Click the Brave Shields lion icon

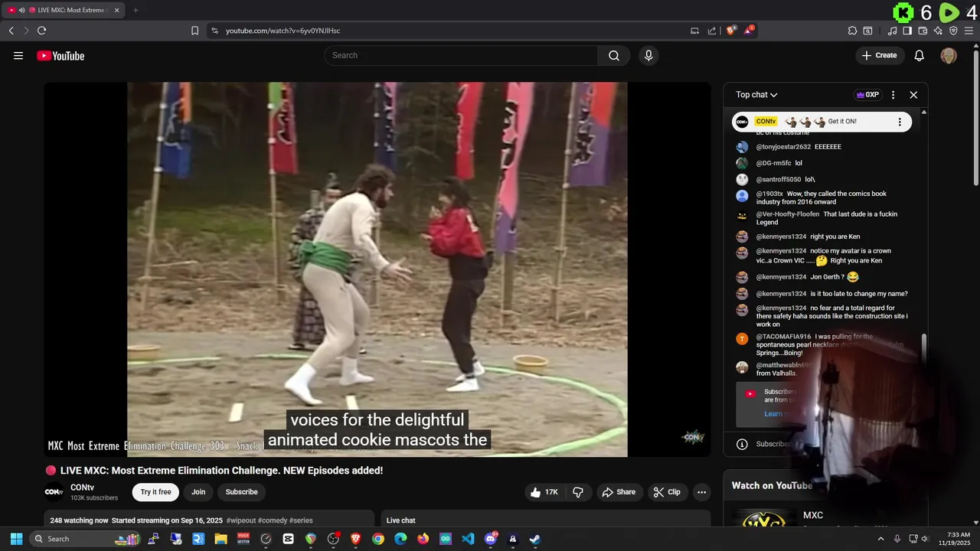(731, 31)
